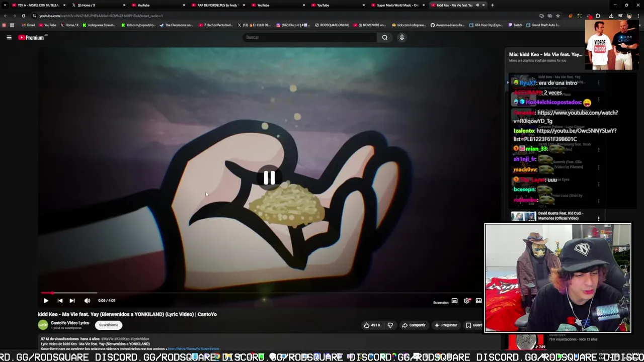Switch to miniplayer or theater mode
The width and height of the screenshot is (644, 362).
[x=478, y=301]
